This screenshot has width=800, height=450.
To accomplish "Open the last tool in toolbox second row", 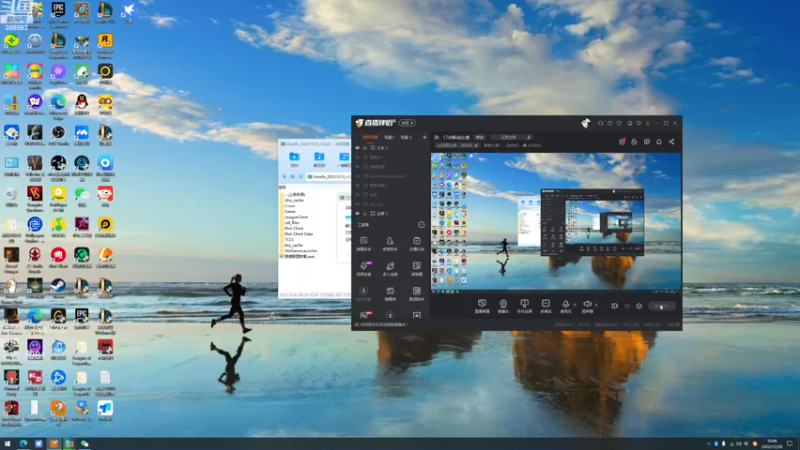I will pyautogui.click(x=416, y=268).
